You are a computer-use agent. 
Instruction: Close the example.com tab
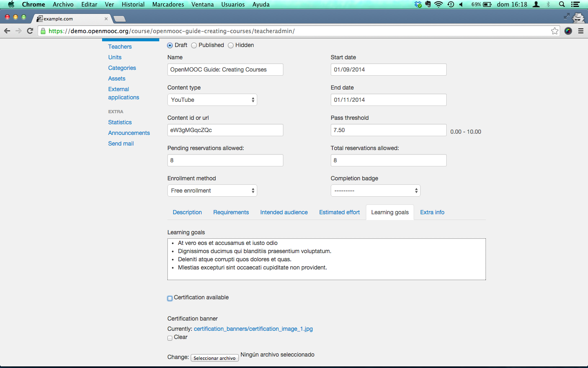pyautogui.click(x=106, y=19)
